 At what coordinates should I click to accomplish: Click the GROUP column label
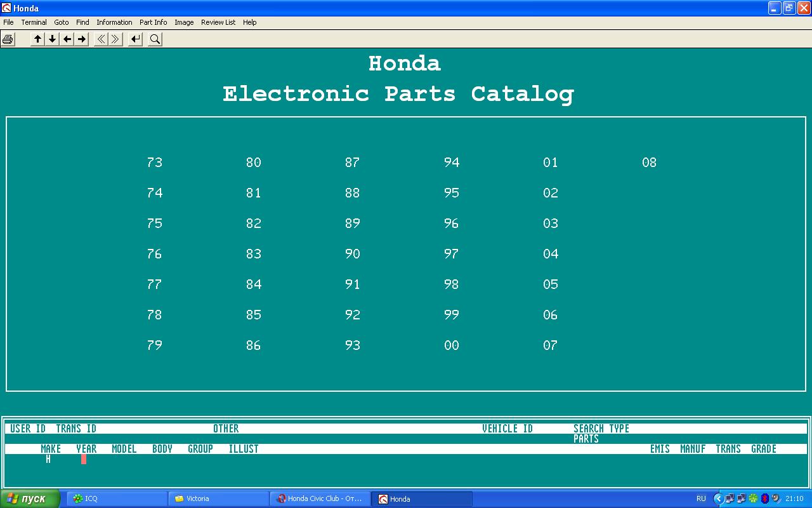pos(200,449)
